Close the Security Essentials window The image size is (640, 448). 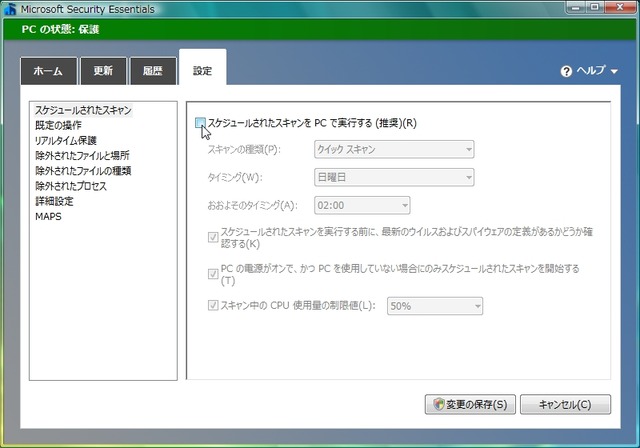click(x=620, y=7)
